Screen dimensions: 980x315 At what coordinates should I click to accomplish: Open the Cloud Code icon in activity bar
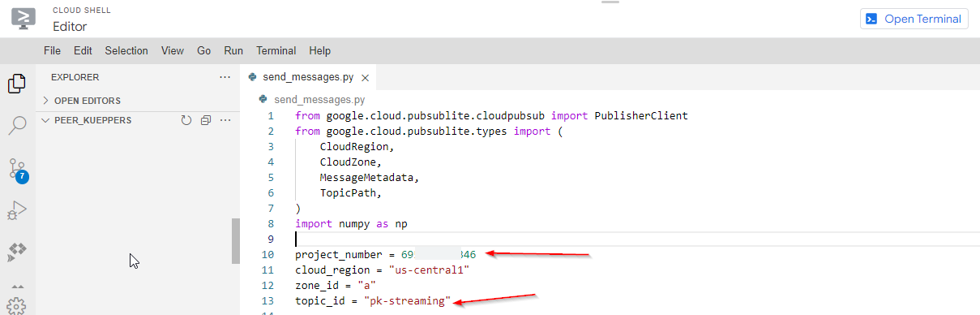click(x=17, y=252)
